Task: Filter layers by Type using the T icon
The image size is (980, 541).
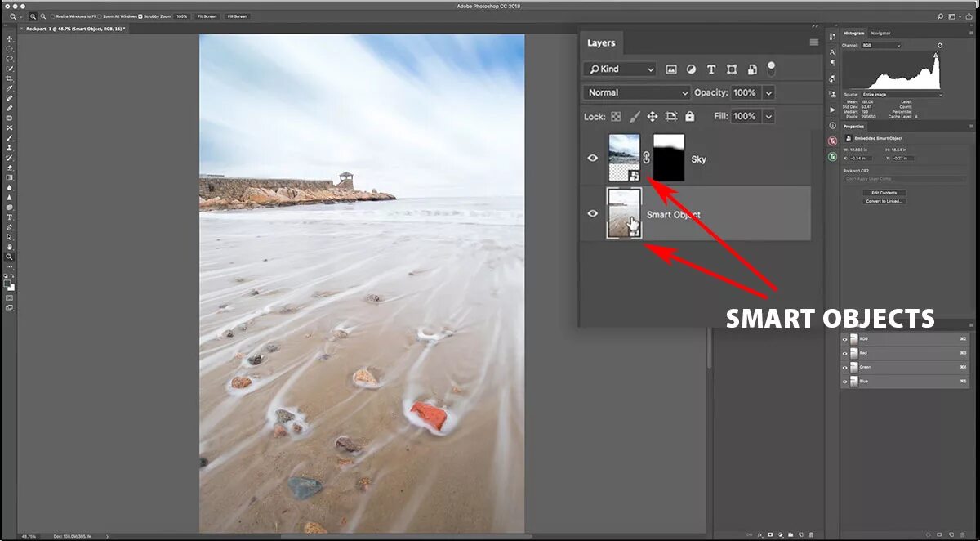Action: coord(711,69)
